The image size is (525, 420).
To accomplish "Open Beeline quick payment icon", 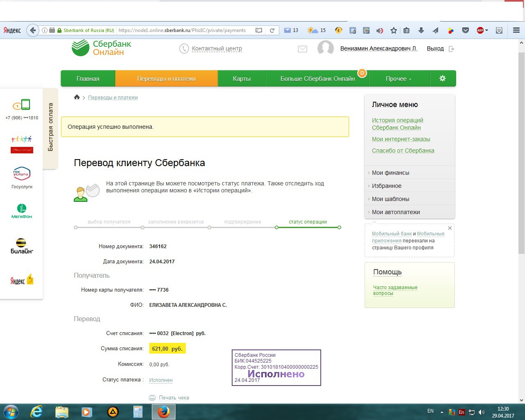I will click(22, 246).
